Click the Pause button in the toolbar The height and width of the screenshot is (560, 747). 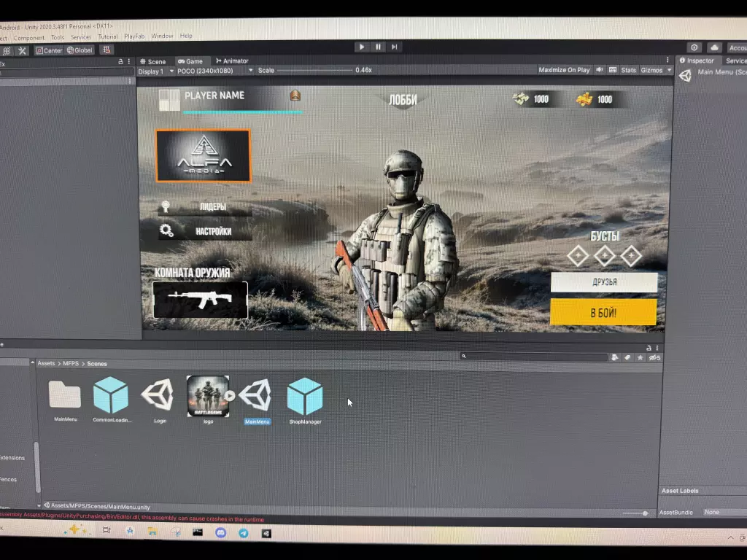tap(378, 47)
